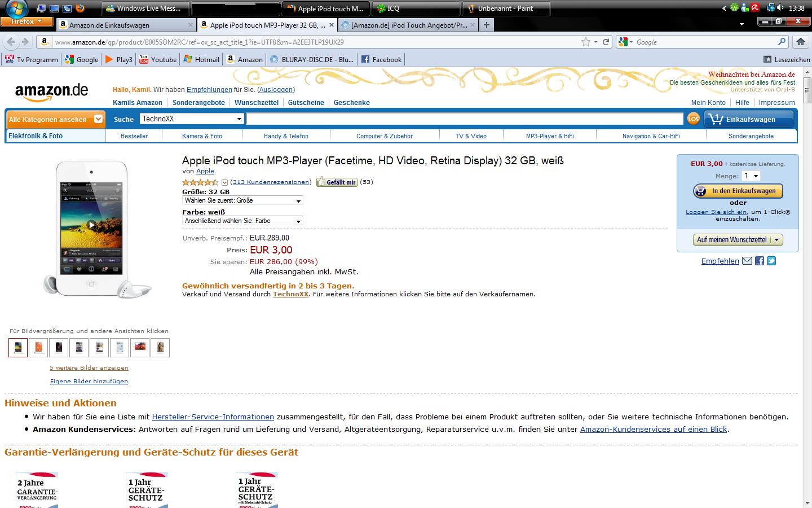Share product via email envelope icon
This screenshot has width=812, height=508.
747,261
